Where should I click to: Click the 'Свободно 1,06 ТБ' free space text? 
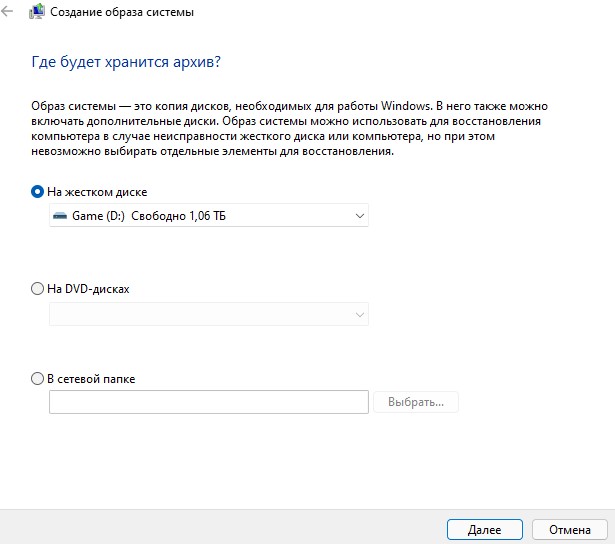click(178, 216)
